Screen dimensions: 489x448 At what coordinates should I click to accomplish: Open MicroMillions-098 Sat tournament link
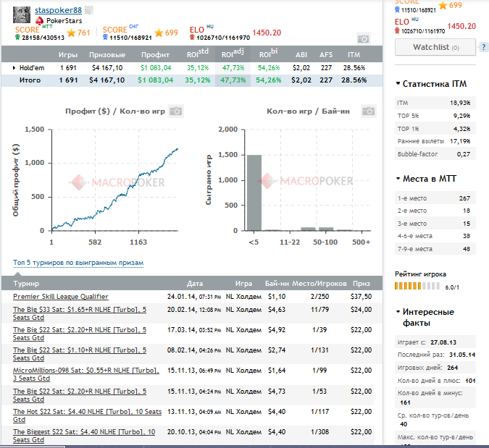coord(86,374)
